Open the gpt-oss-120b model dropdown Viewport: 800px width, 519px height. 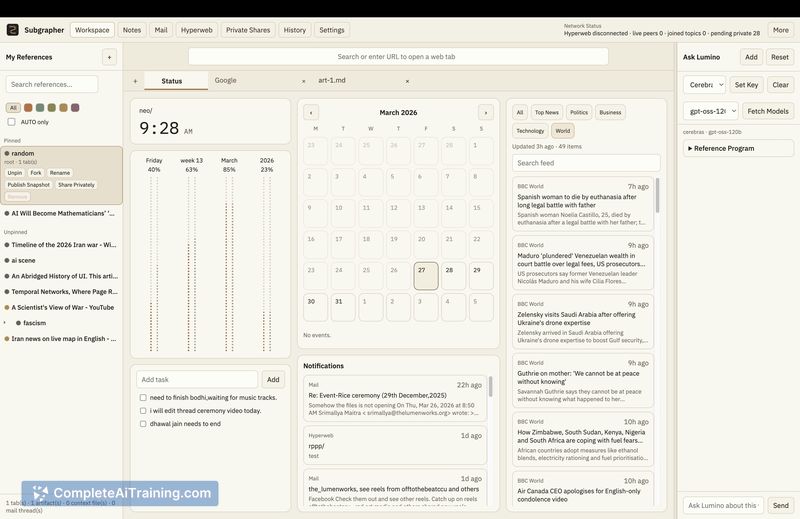pos(710,111)
